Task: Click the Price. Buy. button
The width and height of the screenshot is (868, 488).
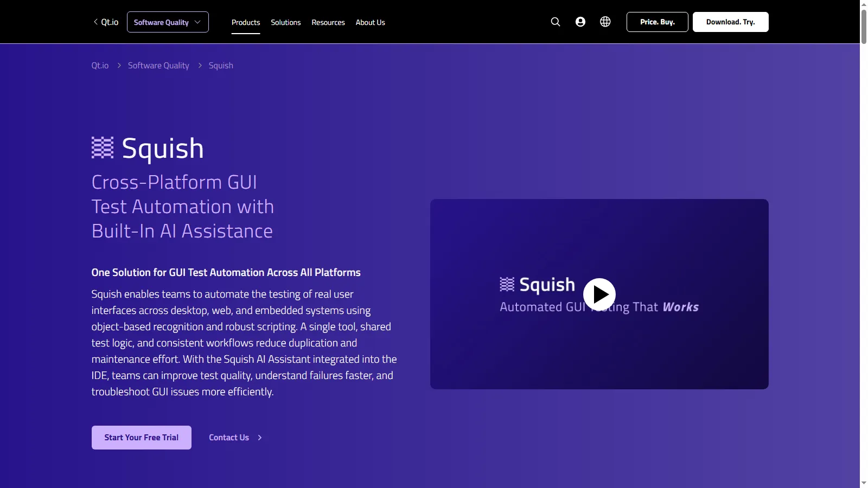Action: coord(658,22)
